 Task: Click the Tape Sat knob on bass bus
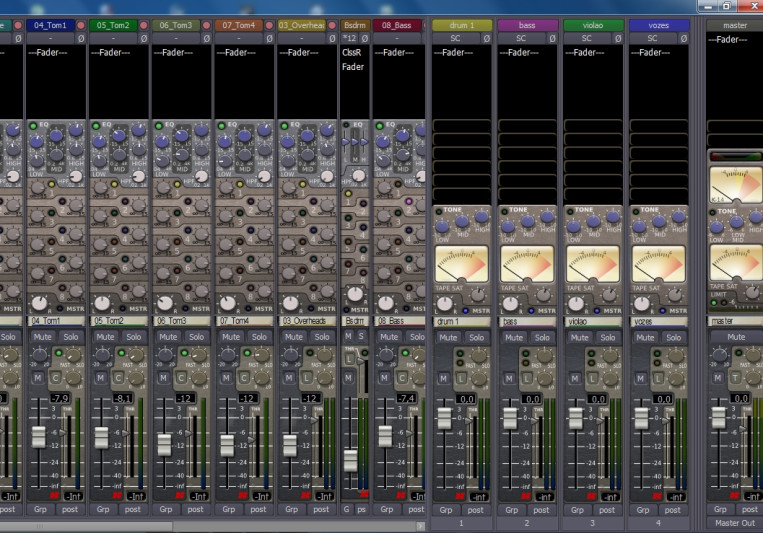coord(544,294)
